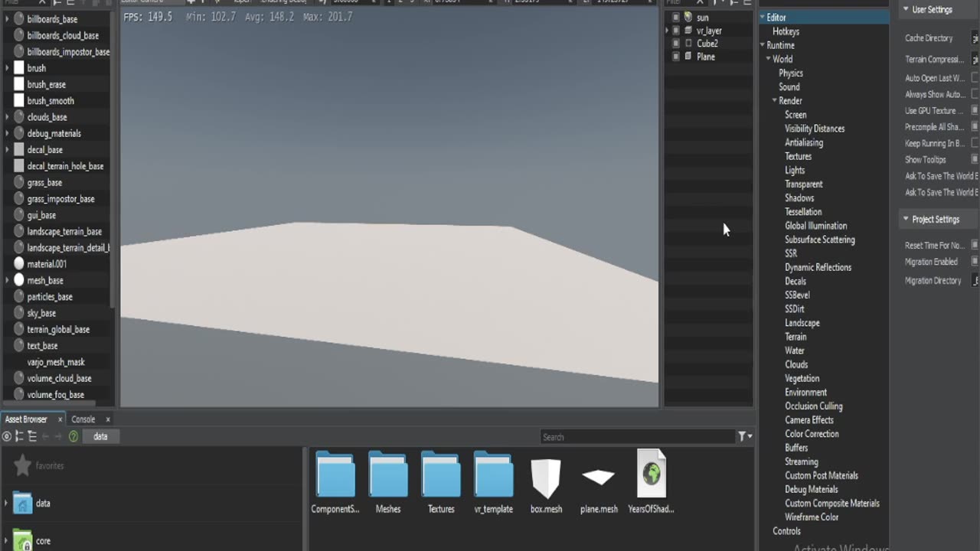Toggle Precompile All Sha... checkbox
This screenshot has height=551, width=980.
coord(975,126)
